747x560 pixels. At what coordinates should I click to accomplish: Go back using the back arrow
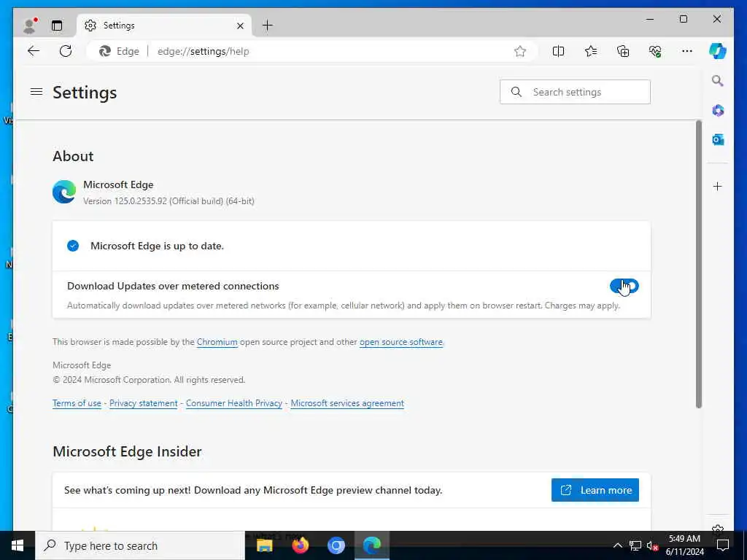[x=34, y=51]
